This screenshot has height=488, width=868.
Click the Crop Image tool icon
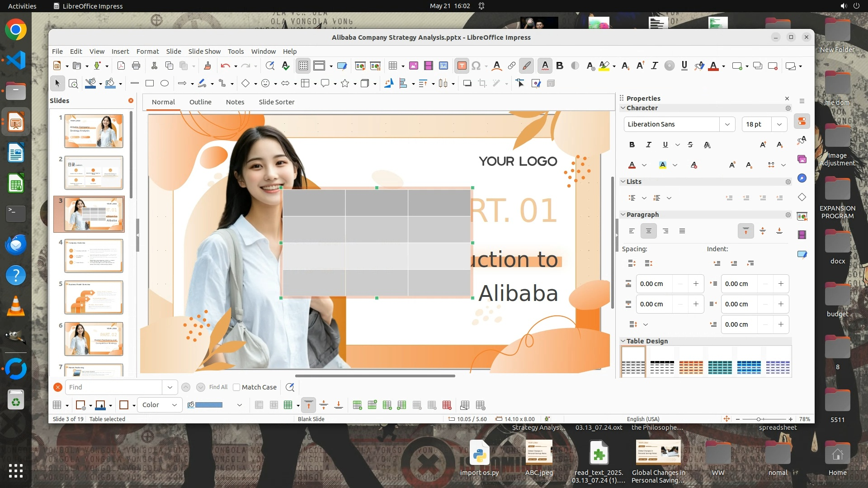(482, 83)
